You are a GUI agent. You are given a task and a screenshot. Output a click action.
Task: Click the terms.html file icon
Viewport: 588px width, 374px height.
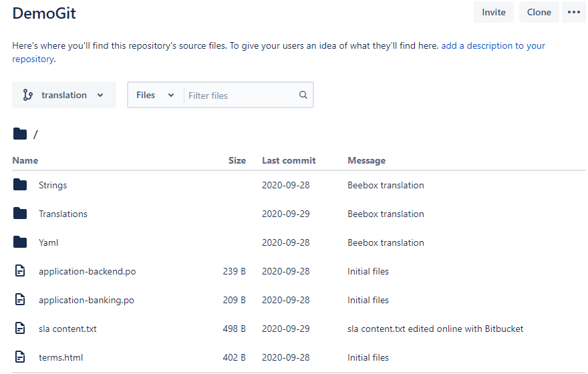point(20,357)
